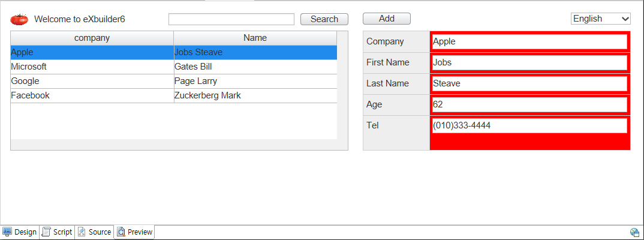Select the Google row in grid
The height and width of the screenshot is (240, 644).
click(x=92, y=81)
